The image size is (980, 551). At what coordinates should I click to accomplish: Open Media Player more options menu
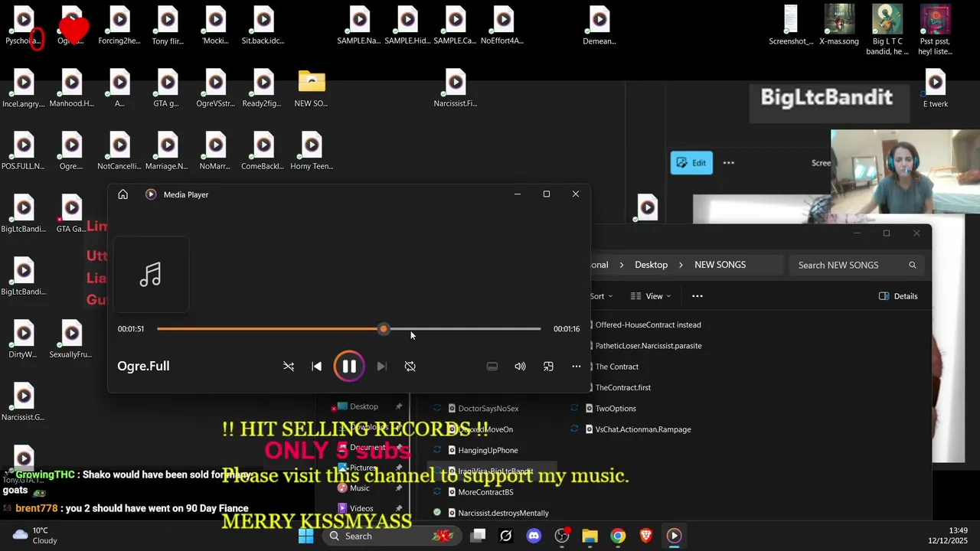coord(576,367)
